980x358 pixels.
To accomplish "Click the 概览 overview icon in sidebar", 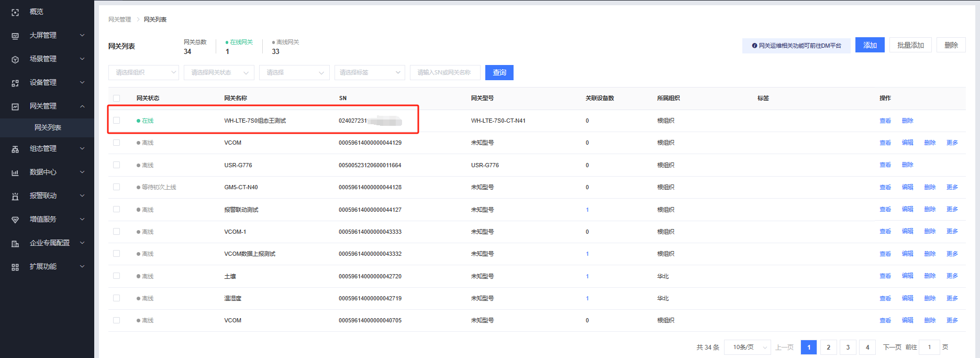I will 15,12.
